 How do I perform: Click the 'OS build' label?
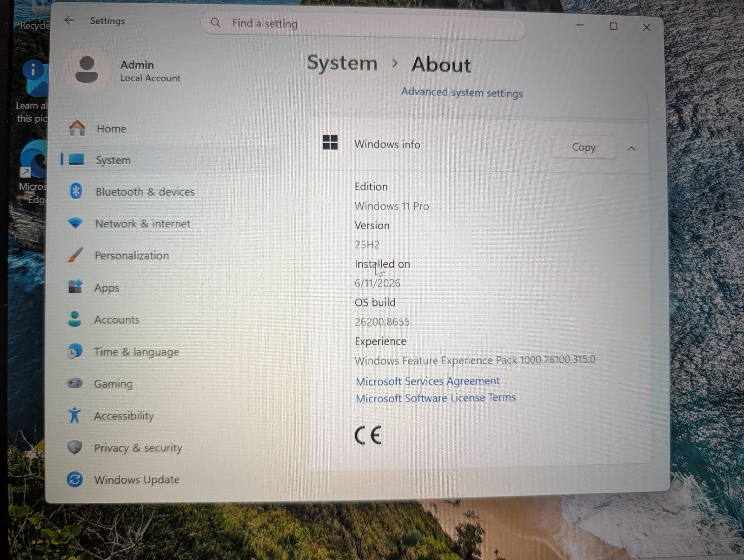(x=375, y=302)
